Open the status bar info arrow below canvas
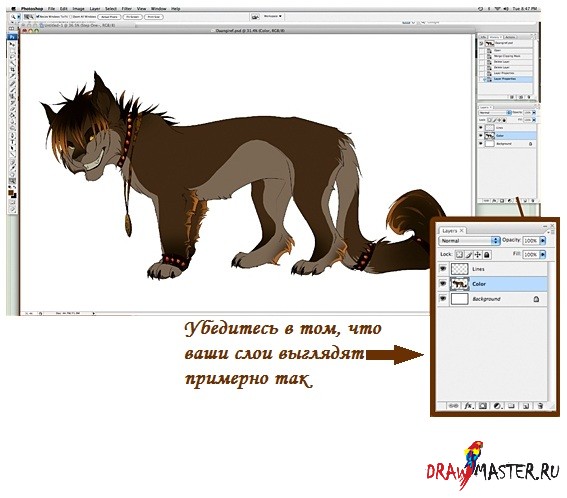567x498 pixels. [93, 313]
